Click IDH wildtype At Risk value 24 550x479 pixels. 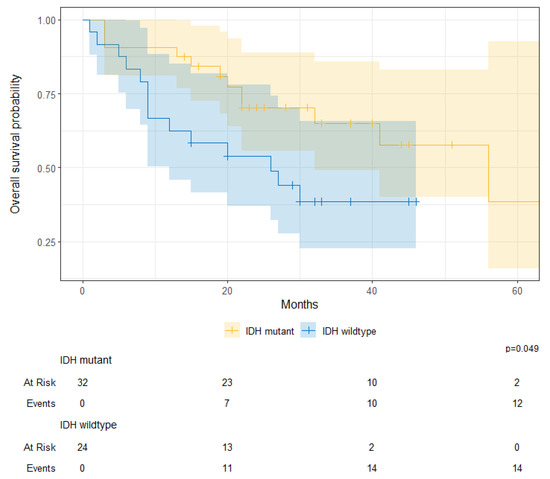tap(82, 447)
